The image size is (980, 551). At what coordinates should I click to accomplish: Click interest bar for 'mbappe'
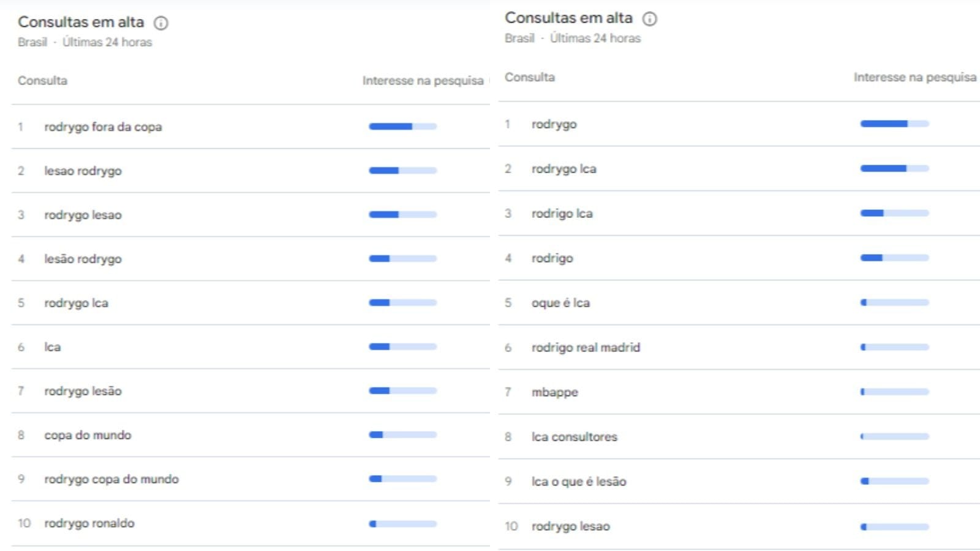894,392
